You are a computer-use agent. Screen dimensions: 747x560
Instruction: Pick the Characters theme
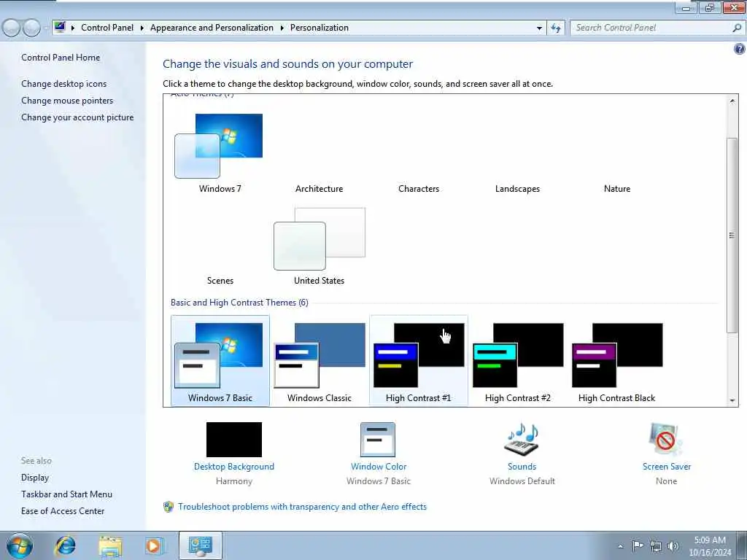click(x=419, y=189)
